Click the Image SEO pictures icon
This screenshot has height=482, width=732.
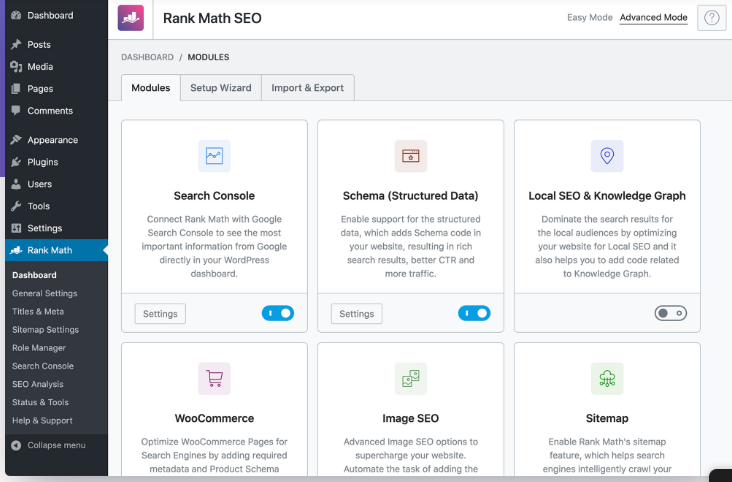(x=410, y=378)
